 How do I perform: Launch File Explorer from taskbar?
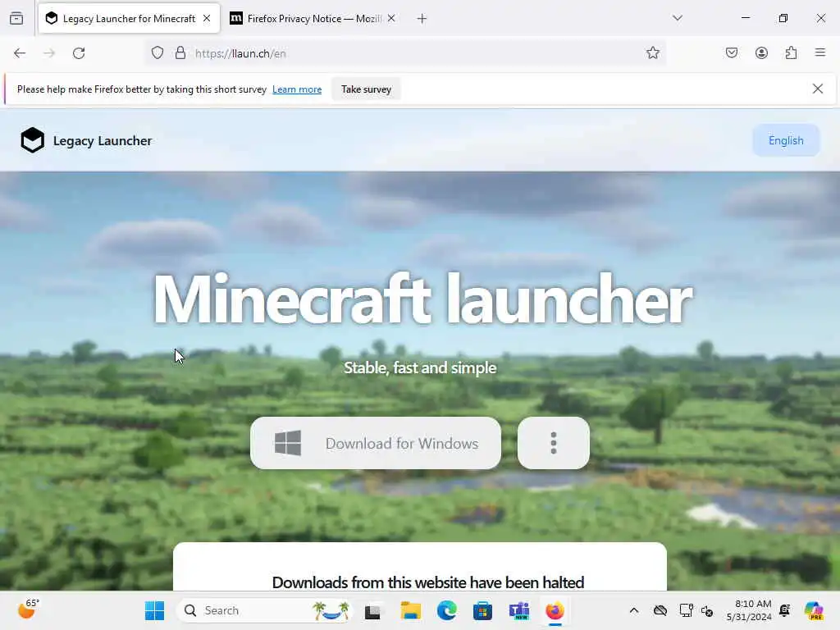411,610
